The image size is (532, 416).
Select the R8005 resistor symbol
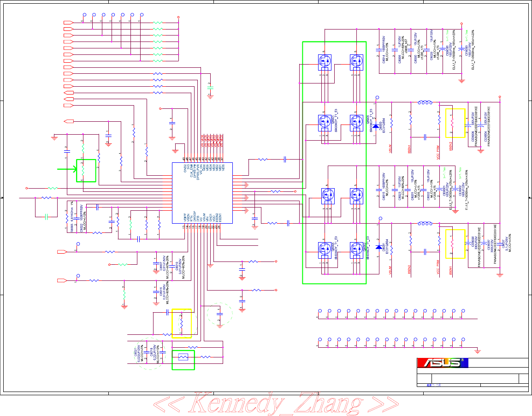click(67, 219)
